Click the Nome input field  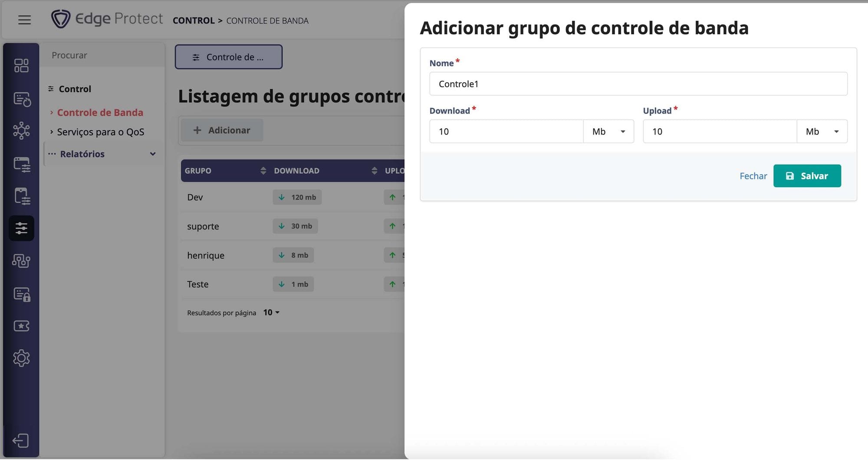pyautogui.click(x=638, y=84)
